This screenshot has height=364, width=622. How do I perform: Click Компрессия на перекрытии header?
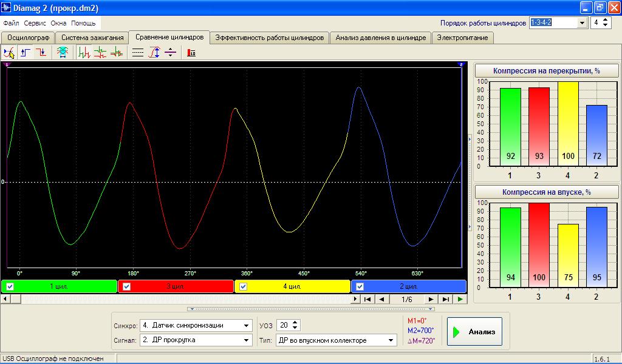pos(547,71)
